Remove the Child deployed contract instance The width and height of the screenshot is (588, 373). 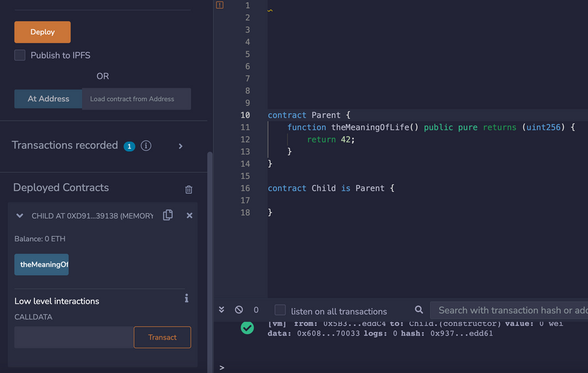pyautogui.click(x=189, y=216)
